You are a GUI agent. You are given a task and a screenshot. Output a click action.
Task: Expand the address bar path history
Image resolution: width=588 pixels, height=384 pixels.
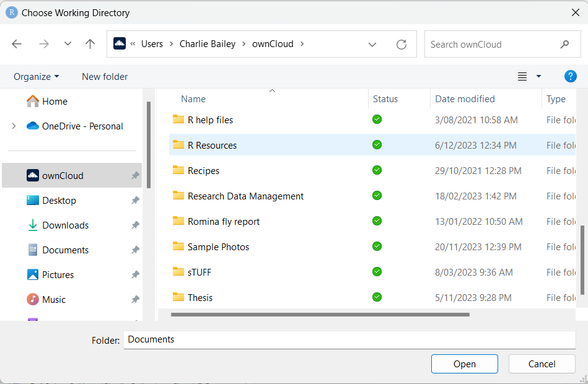pyautogui.click(x=372, y=45)
